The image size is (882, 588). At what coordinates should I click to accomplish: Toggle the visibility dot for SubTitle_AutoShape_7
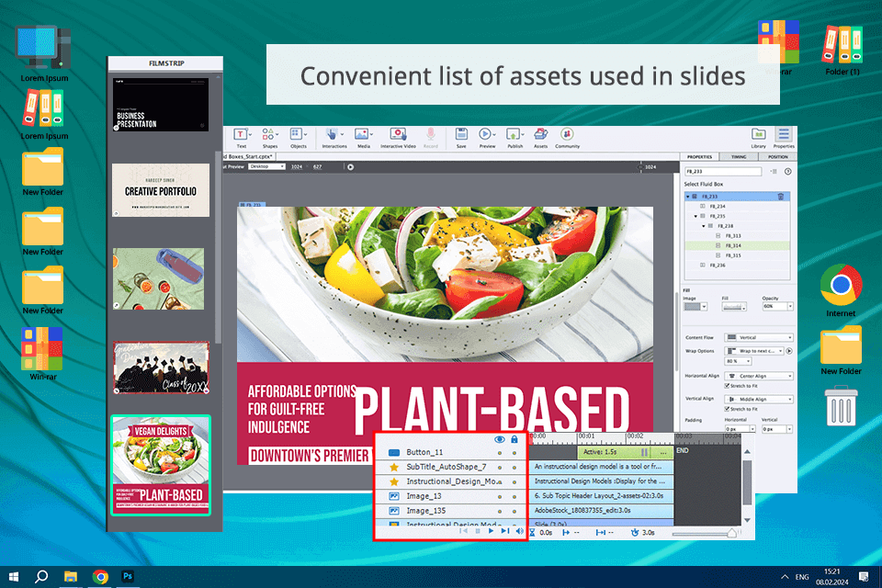pos(500,468)
